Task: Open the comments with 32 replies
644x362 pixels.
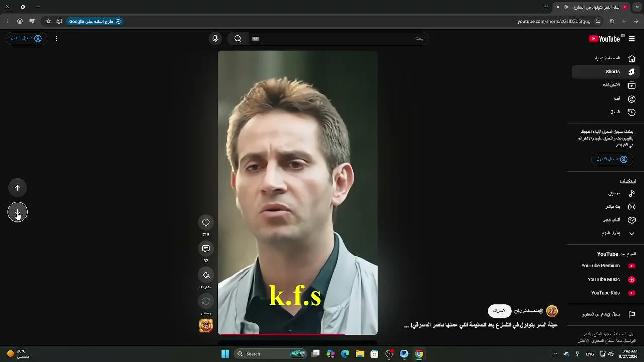Action: click(x=206, y=249)
